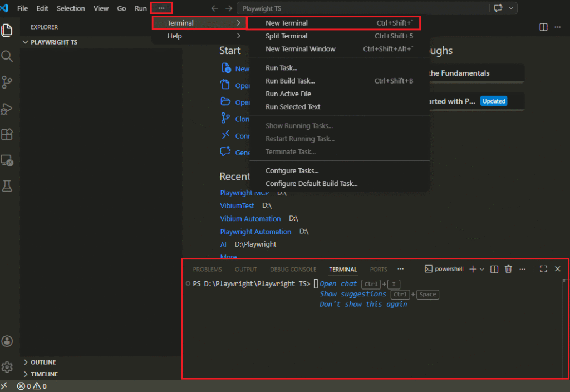This screenshot has width=570, height=392.
Task: Switch to the PORTS tab
Action: click(379, 269)
